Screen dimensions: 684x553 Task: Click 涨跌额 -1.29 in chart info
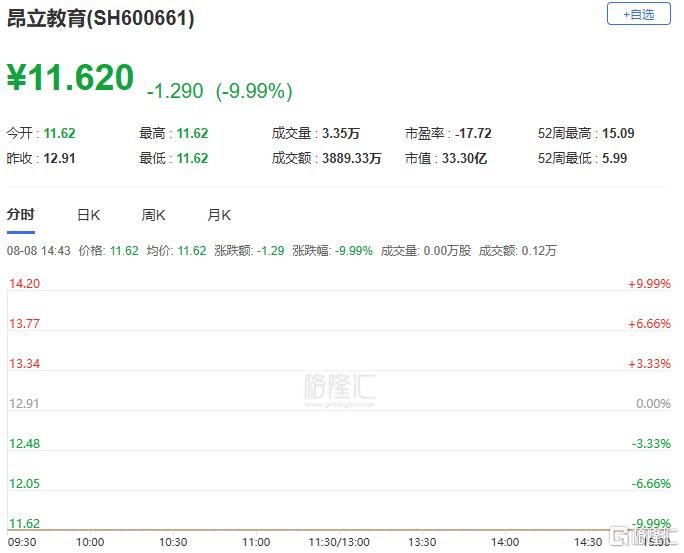270,251
